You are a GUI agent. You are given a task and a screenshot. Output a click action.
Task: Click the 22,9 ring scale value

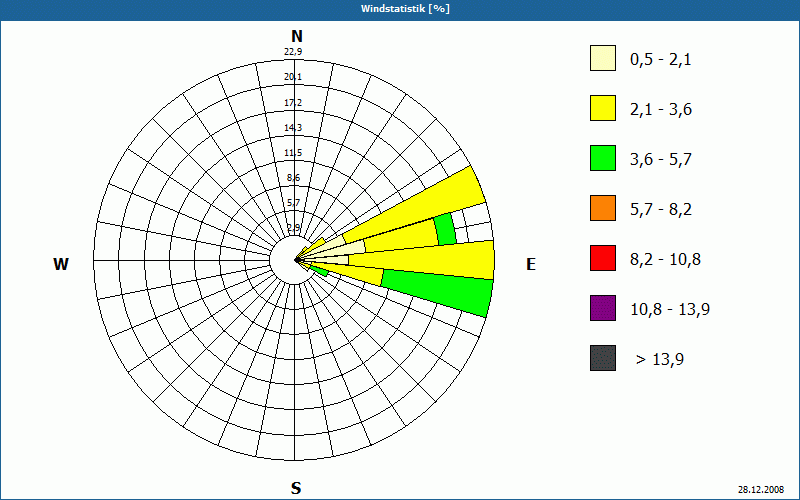[x=293, y=52]
